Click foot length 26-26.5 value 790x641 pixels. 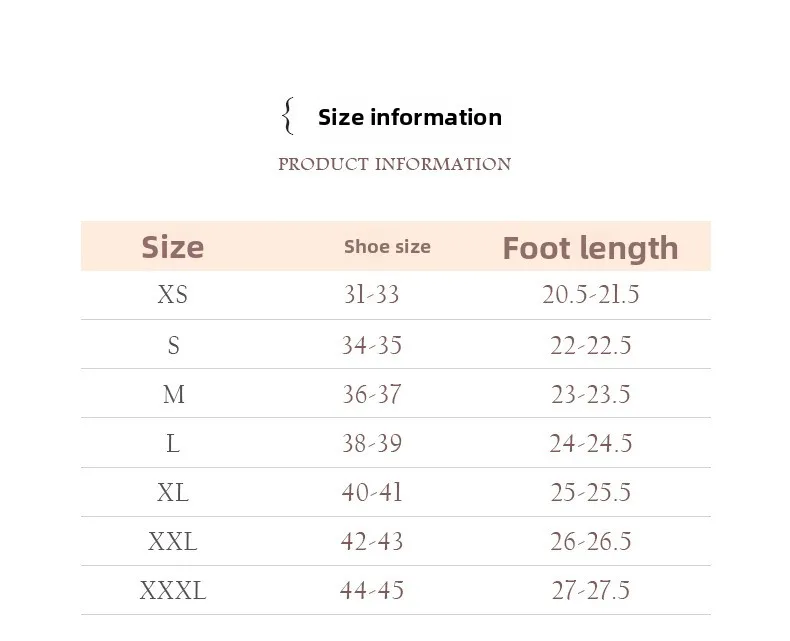[590, 541]
